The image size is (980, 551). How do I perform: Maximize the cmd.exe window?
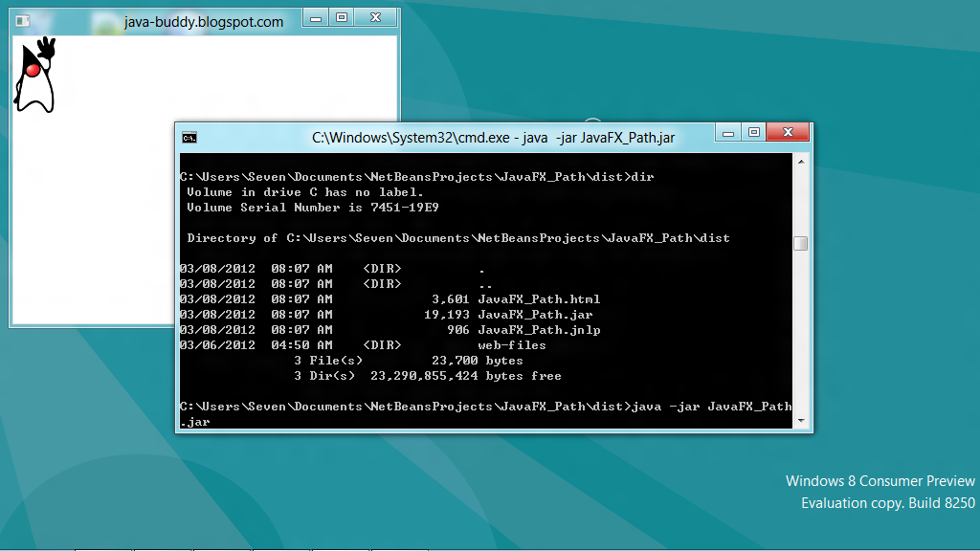tap(754, 132)
